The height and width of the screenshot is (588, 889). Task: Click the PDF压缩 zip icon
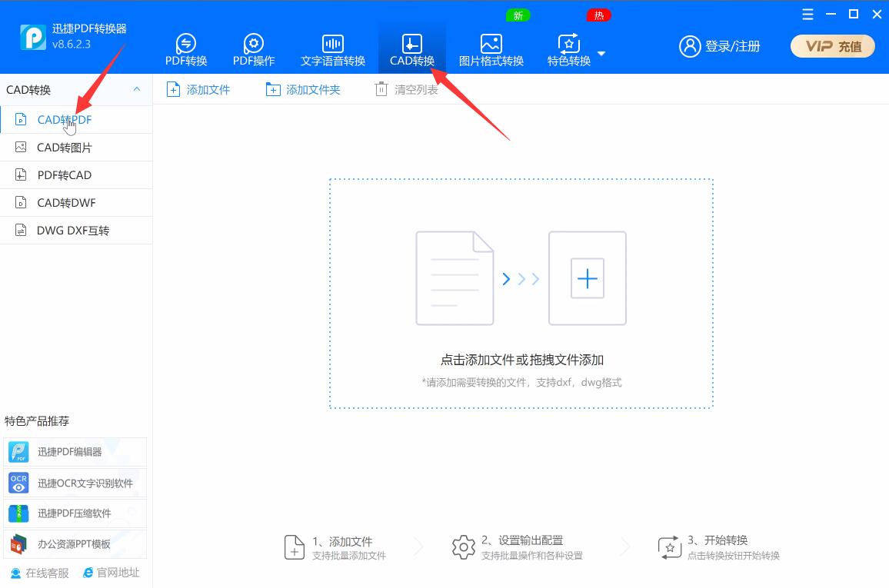tap(18, 513)
